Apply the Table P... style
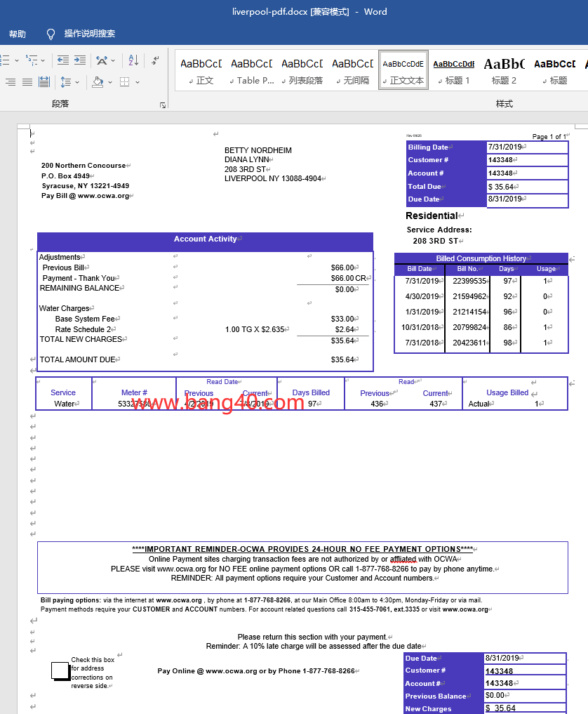588x714 pixels. [252, 71]
